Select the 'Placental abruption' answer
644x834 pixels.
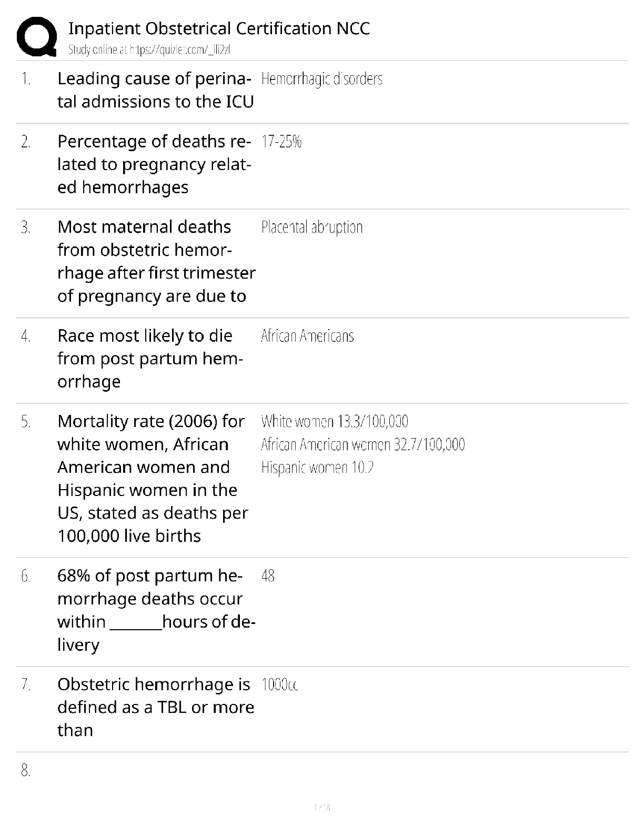click(311, 227)
